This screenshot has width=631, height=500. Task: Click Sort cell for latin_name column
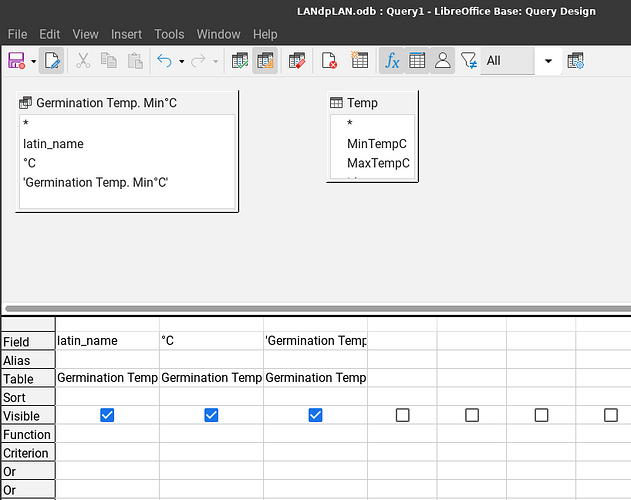(x=107, y=397)
